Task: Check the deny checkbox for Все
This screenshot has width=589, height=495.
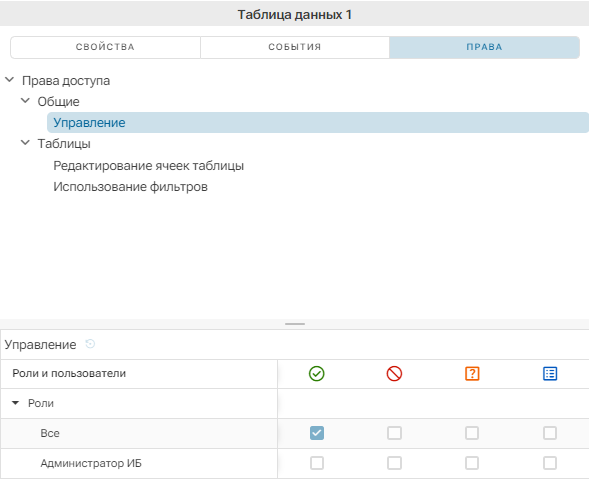Action: click(394, 433)
